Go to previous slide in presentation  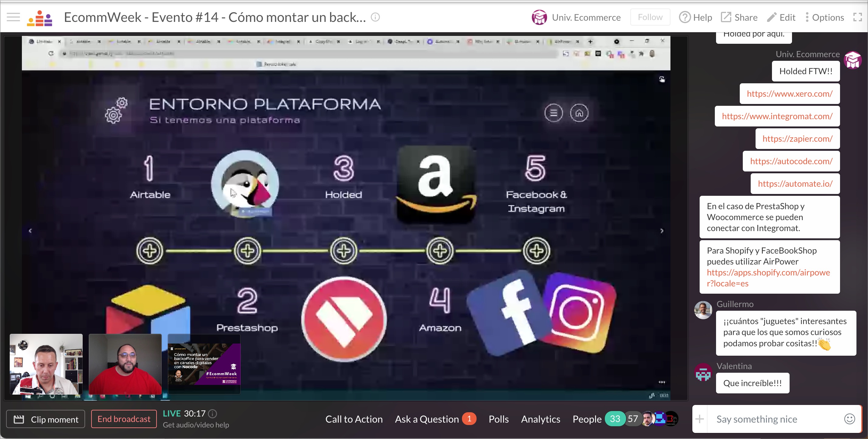click(30, 231)
